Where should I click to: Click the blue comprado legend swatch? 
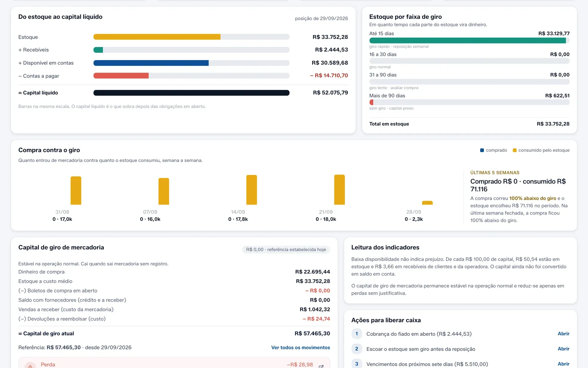click(x=482, y=150)
